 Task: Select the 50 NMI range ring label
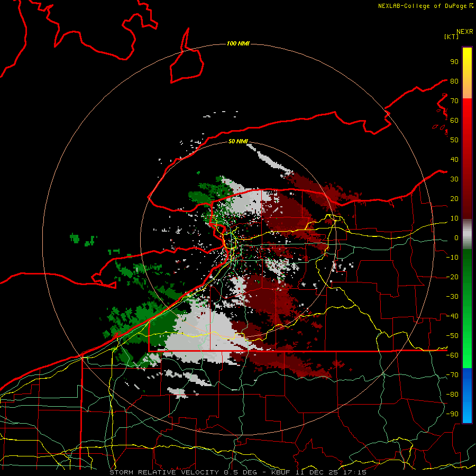tap(238, 141)
